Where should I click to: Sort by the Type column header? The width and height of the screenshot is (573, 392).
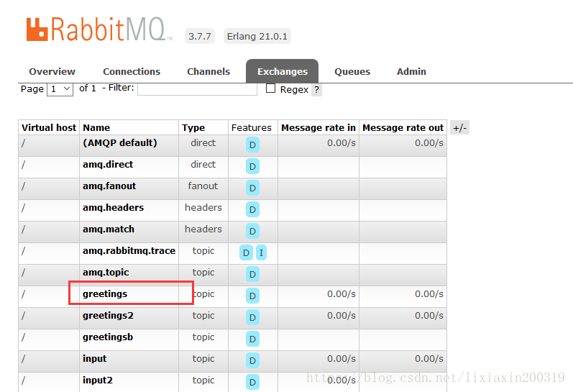click(x=193, y=127)
